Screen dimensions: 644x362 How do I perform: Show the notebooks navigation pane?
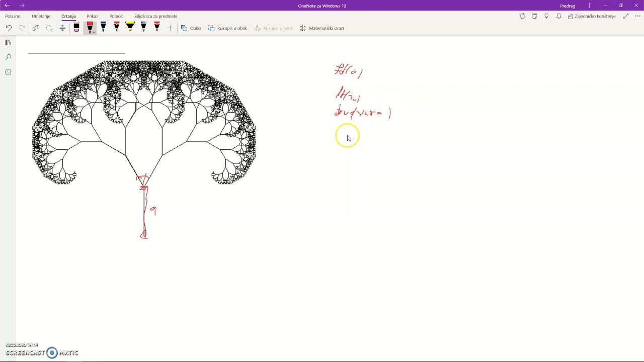pos(8,43)
